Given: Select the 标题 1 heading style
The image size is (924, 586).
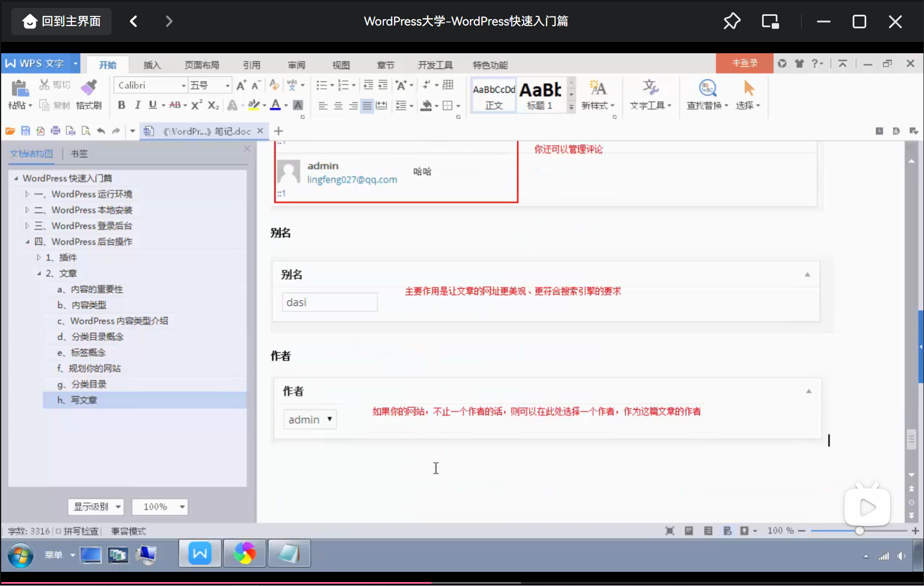Looking at the screenshot, I should [x=540, y=95].
